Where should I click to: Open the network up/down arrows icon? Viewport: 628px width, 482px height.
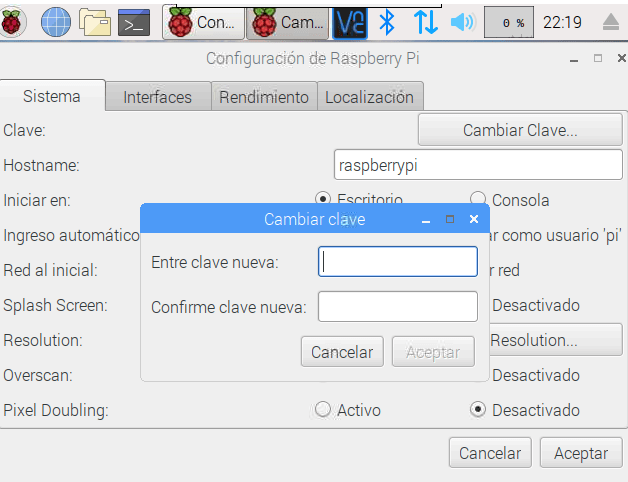pos(425,22)
